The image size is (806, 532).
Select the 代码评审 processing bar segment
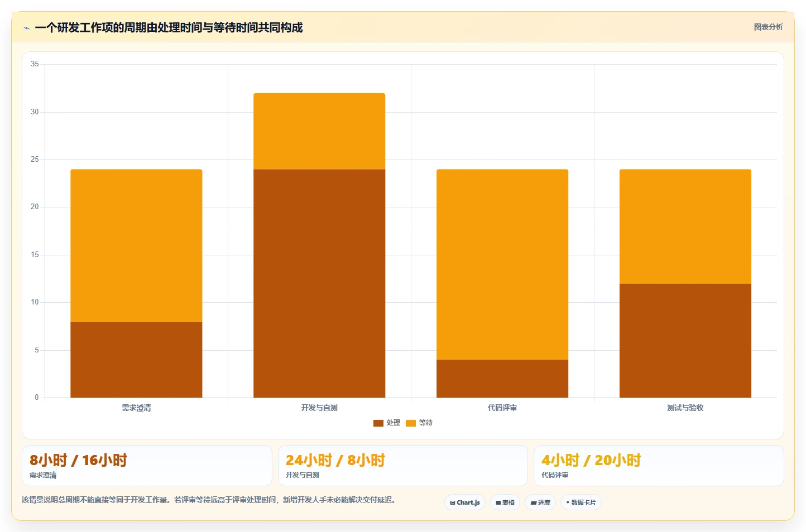tap(502, 379)
